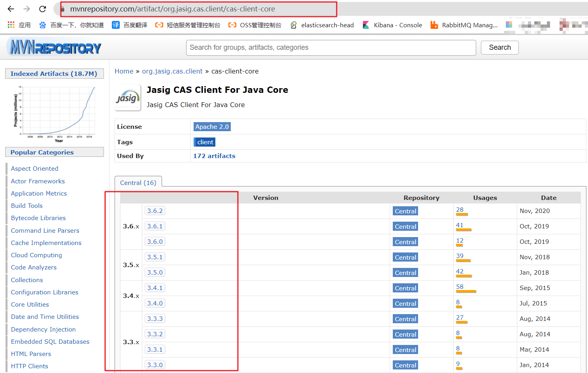
Task: Click the Search button
Action: (499, 47)
